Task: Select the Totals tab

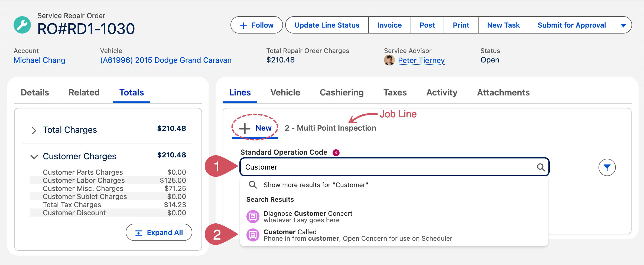Action: 132,92
